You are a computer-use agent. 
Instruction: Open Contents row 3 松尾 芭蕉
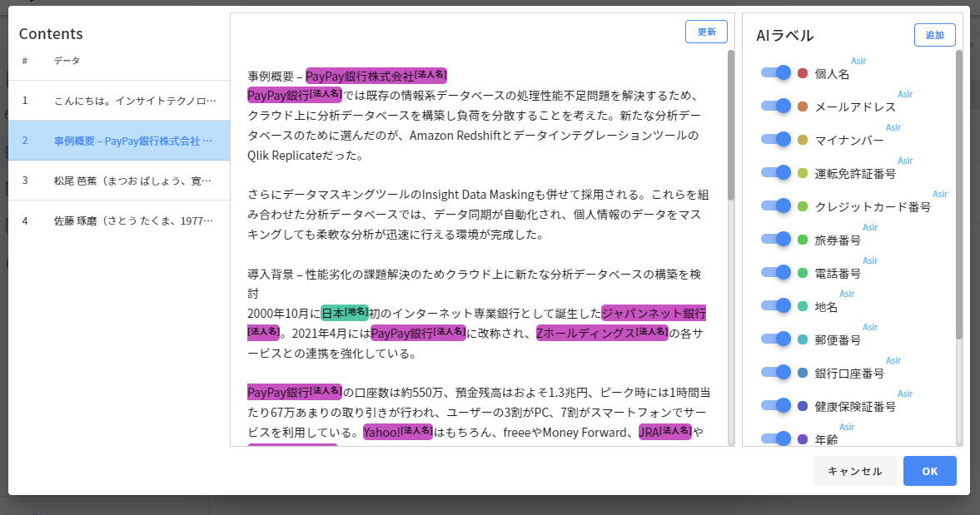(x=119, y=181)
